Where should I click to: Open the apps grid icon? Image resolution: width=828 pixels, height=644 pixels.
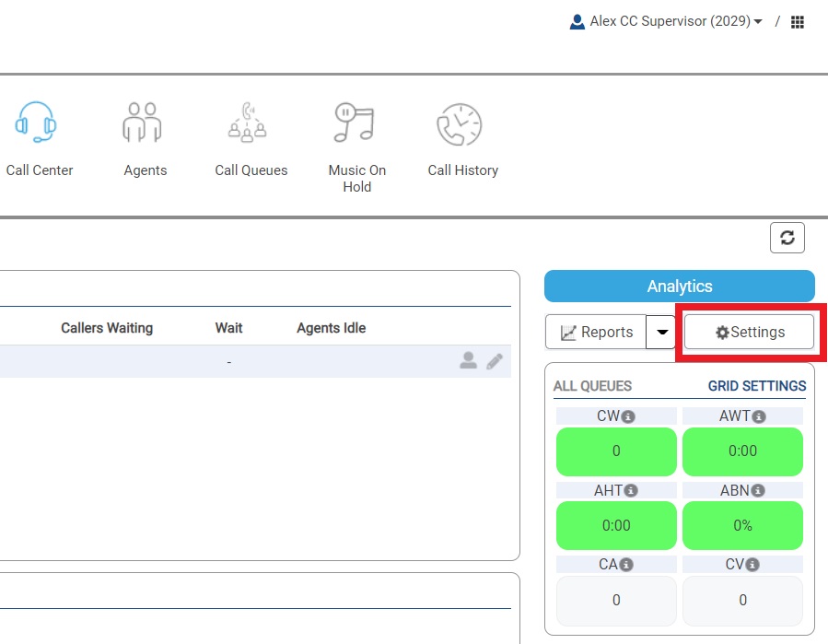tap(798, 22)
